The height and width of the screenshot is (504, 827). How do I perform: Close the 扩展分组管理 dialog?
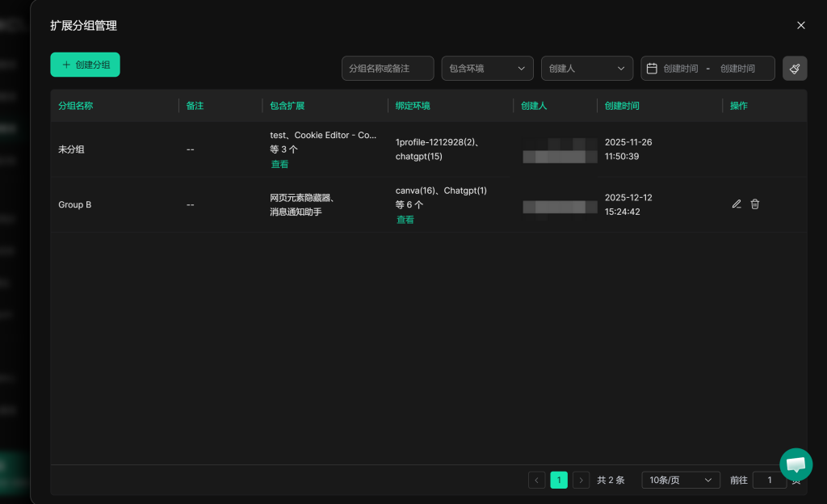tap(801, 26)
